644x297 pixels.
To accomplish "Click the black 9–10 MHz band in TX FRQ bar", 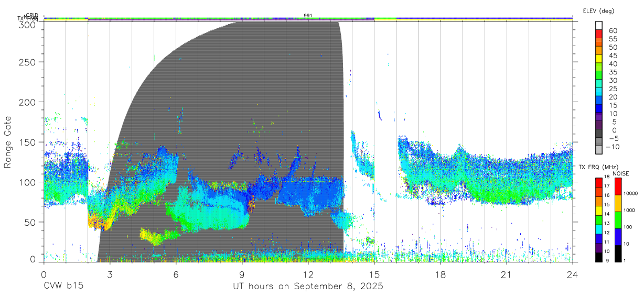I will [x=599, y=257].
